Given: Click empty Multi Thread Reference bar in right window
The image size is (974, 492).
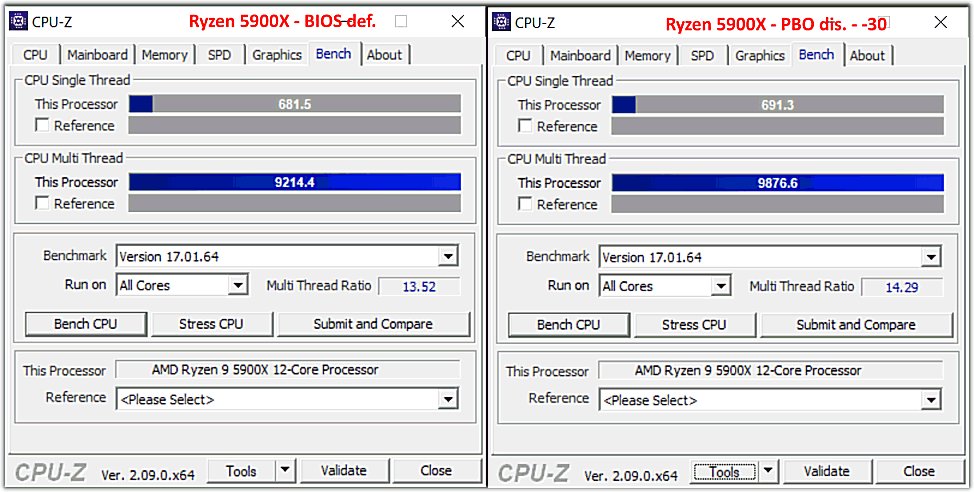Looking at the screenshot, I should (778, 204).
